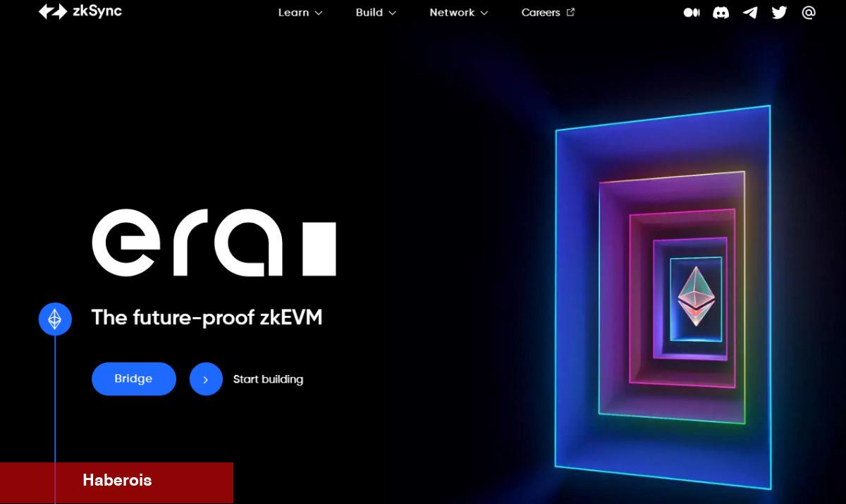Expand the Learn dropdown menu

[300, 13]
